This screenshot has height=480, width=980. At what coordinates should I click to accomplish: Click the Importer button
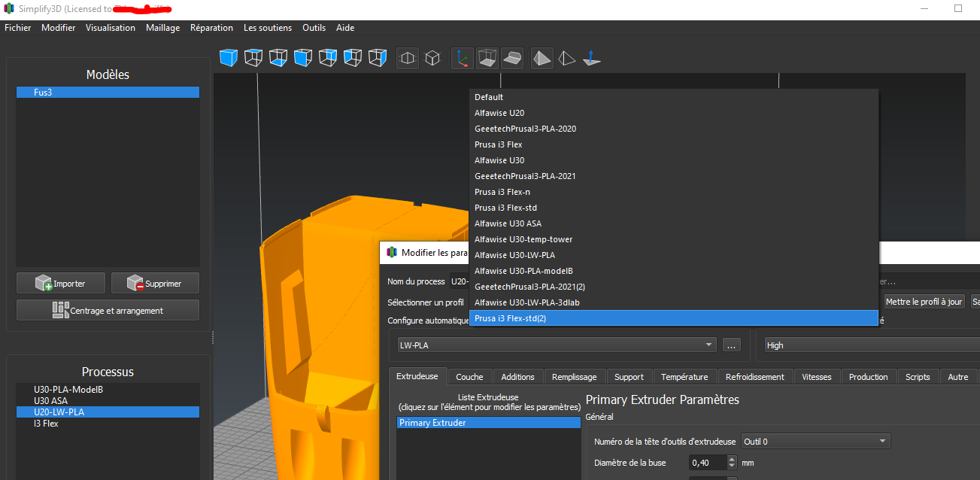click(x=59, y=283)
